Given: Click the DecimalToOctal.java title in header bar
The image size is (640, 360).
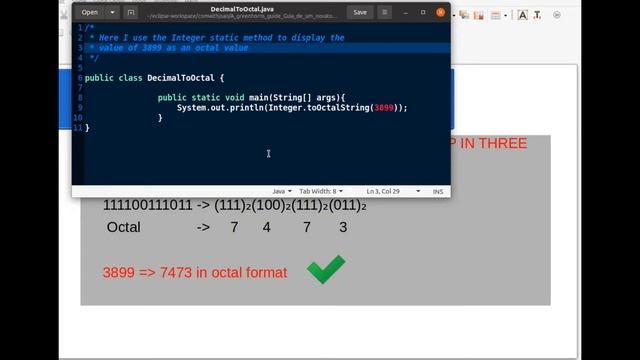Looking at the screenshot, I should click(x=242, y=9).
